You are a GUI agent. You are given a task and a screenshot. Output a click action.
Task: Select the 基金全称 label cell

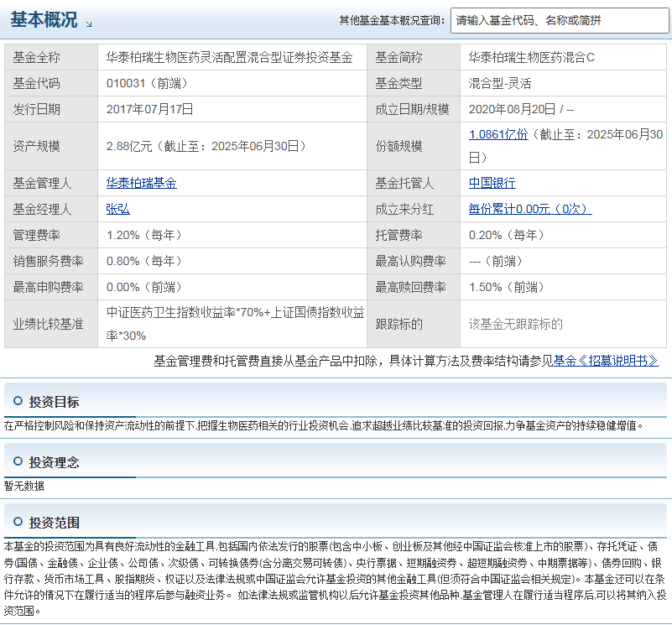coord(51,57)
